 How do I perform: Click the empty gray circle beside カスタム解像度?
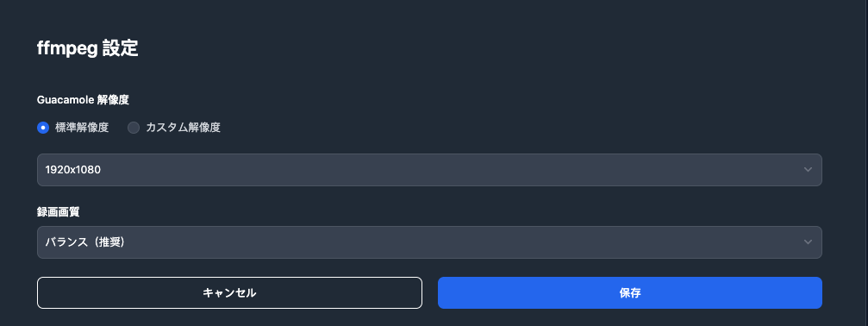pyautogui.click(x=134, y=128)
